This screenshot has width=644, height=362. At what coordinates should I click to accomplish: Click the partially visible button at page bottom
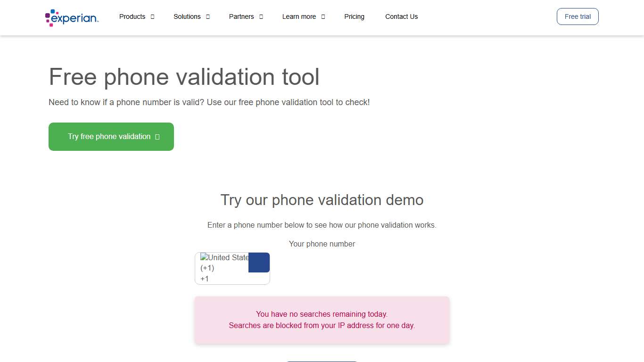click(x=322, y=361)
